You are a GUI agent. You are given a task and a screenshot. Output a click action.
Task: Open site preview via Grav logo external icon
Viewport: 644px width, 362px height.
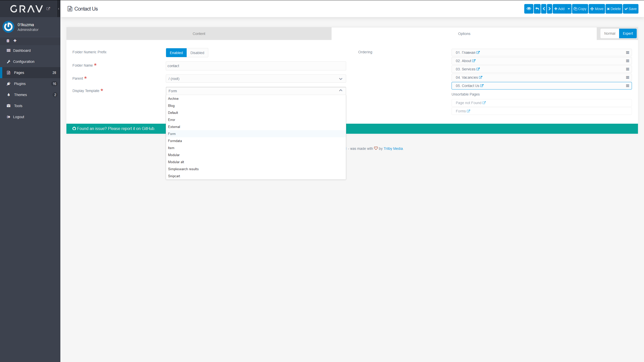tap(48, 9)
